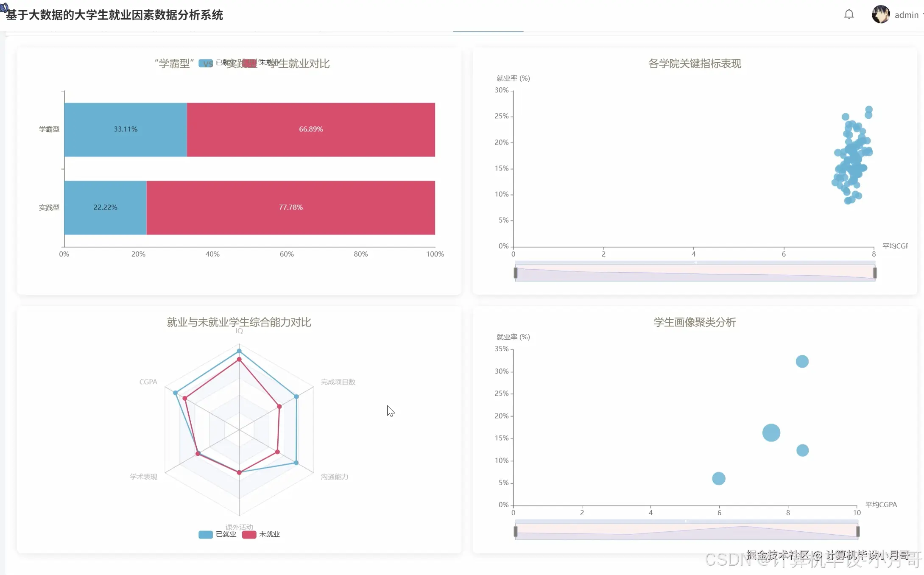Click the system logo icon beside the page title
The width and height of the screenshot is (924, 575).
tap(4, 8)
